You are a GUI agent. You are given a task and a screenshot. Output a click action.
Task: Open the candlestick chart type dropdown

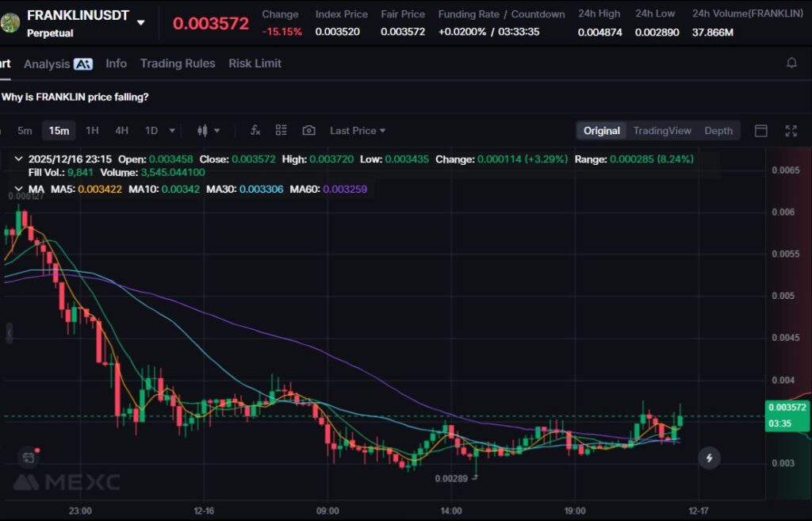(x=209, y=131)
